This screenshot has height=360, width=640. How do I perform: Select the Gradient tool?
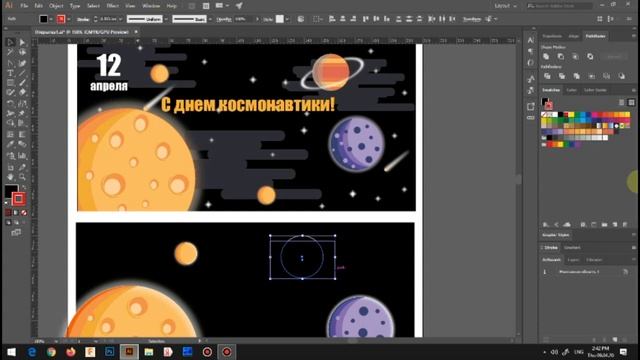(22, 134)
